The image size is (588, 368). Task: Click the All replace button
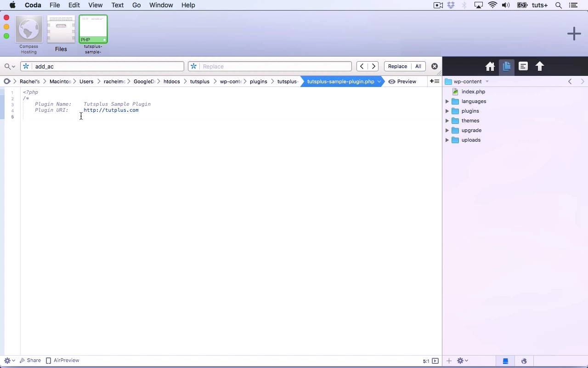[418, 66]
